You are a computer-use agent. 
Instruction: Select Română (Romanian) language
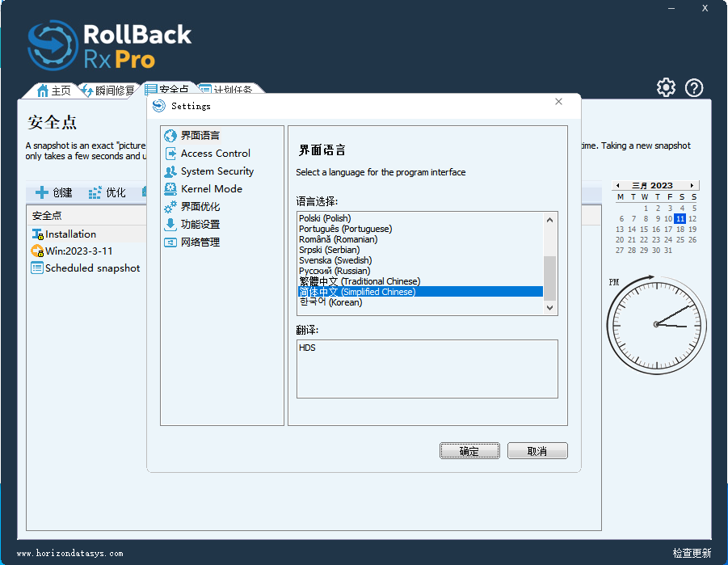420,239
